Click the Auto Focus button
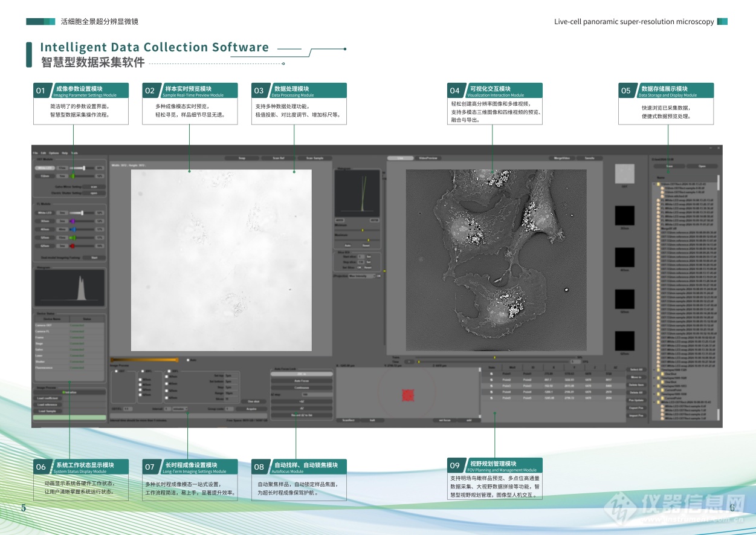 pyautogui.click(x=301, y=381)
